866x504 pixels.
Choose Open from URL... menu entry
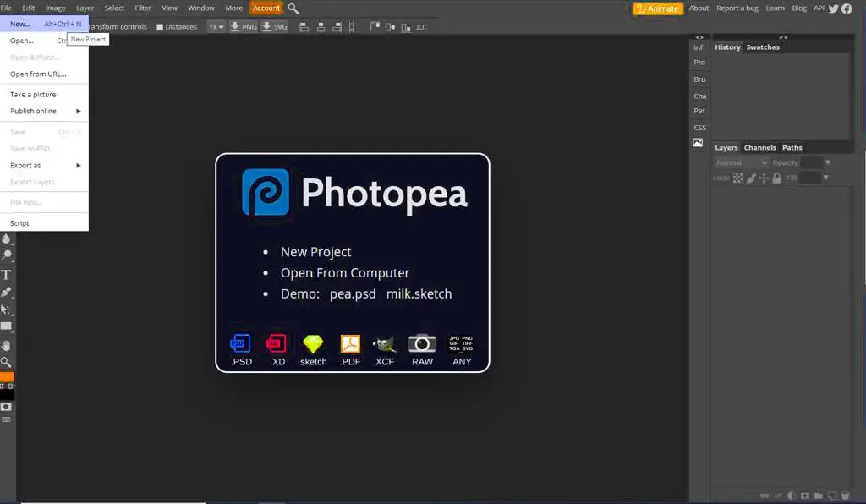pyautogui.click(x=44, y=74)
